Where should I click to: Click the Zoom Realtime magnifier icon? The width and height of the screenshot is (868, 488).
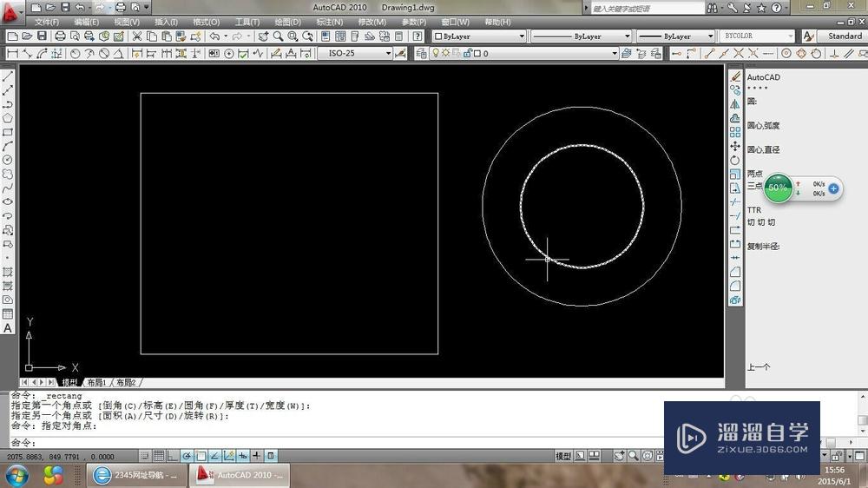(278, 36)
